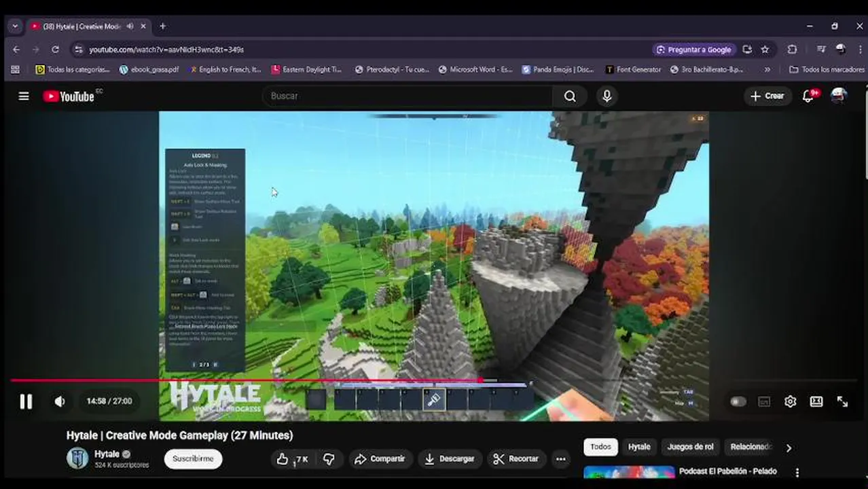Screen dimensions: 868x489
Task: Mute audio via the tab speaker icon
Action: pos(130,26)
